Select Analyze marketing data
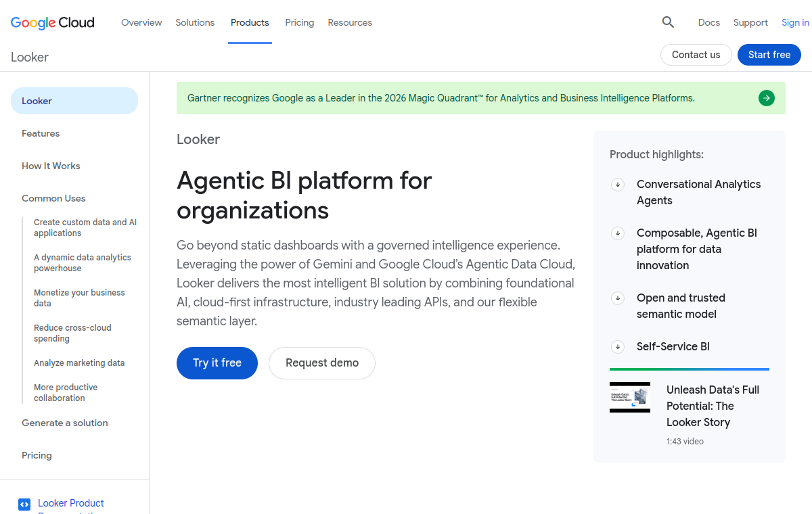Image resolution: width=812 pixels, height=514 pixels. (79, 363)
